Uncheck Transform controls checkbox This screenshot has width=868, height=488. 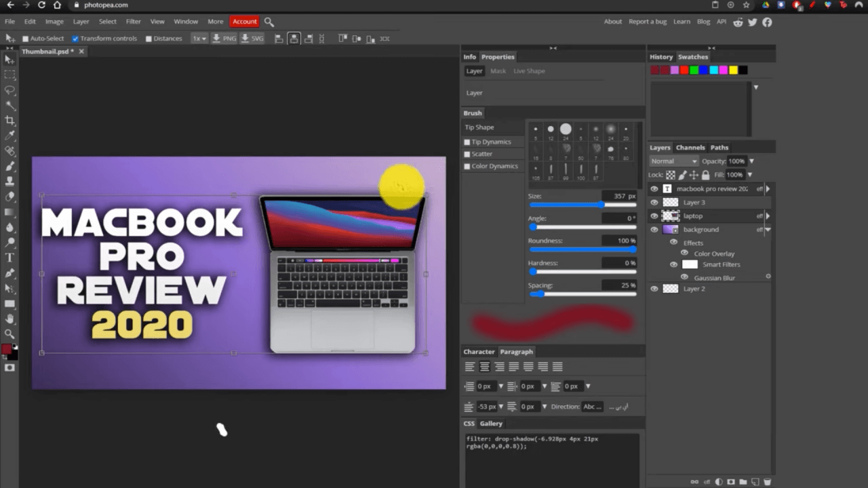75,39
